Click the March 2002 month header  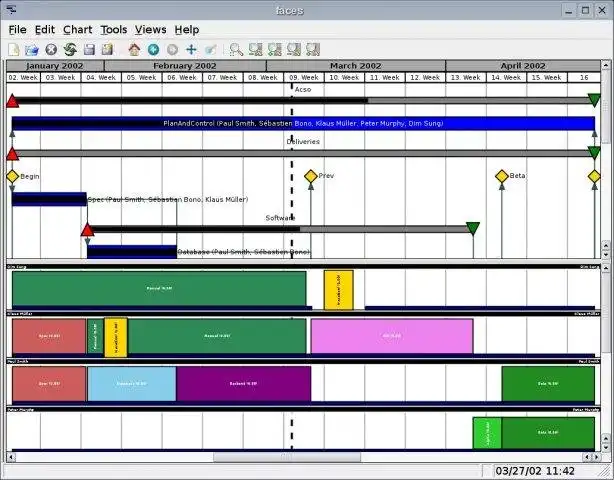[x=356, y=66]
